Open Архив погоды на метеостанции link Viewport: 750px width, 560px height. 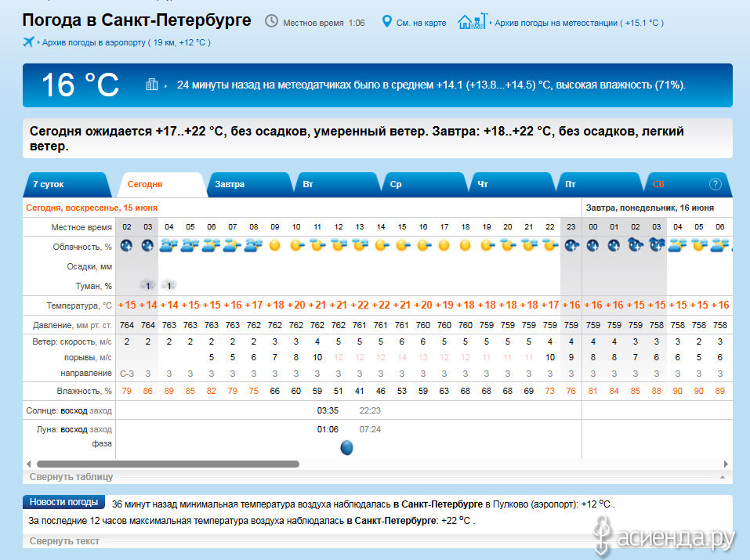(x=579, y=23)
